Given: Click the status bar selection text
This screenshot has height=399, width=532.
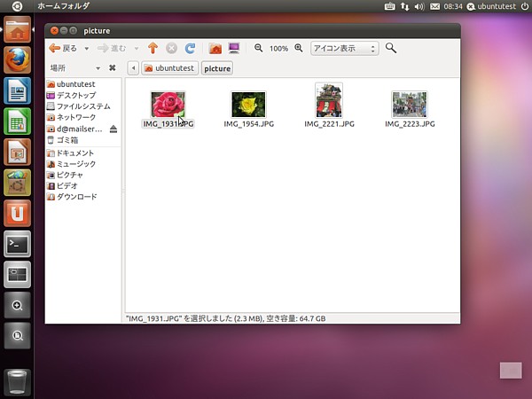Looking at the screenshot, I should [225, 318].
